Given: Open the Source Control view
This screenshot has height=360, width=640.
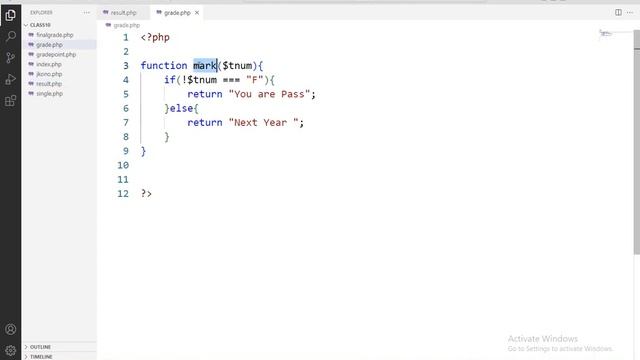Looking at the screenshot, I should [11, 58].
